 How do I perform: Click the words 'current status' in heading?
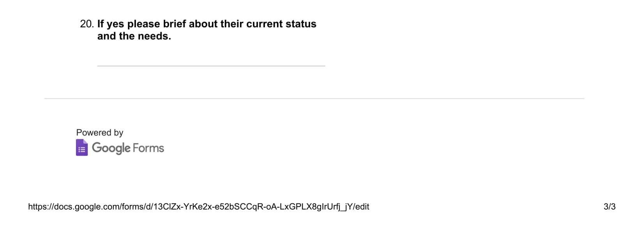281,24
